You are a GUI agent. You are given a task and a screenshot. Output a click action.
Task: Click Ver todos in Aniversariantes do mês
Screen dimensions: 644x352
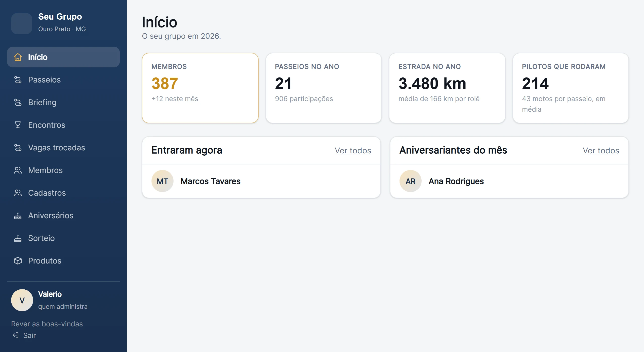tap(601, 150)
